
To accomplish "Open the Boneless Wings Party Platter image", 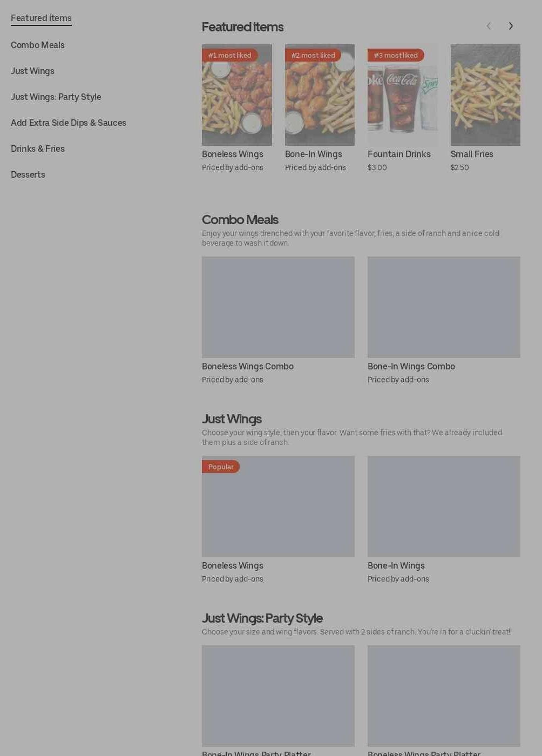I will click(444, 696).
